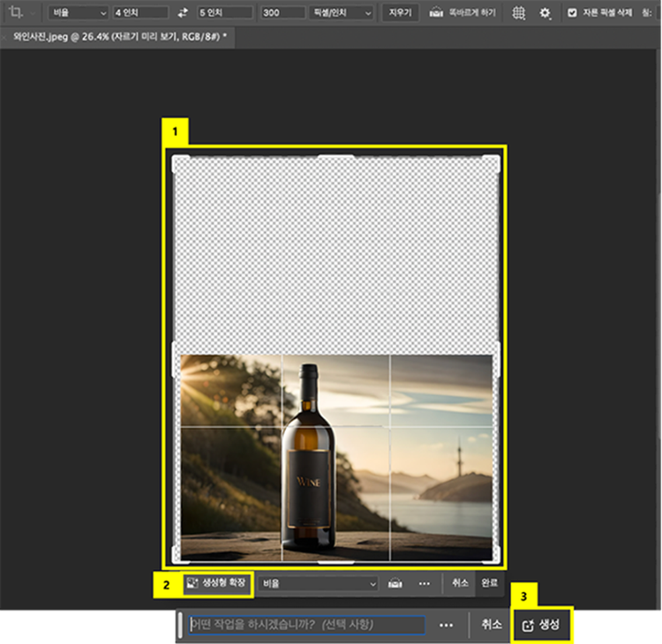Open more options (…) in crop contextual bar
The height and width of the screenshot is (644, 662).
click(x=425, y=584)
